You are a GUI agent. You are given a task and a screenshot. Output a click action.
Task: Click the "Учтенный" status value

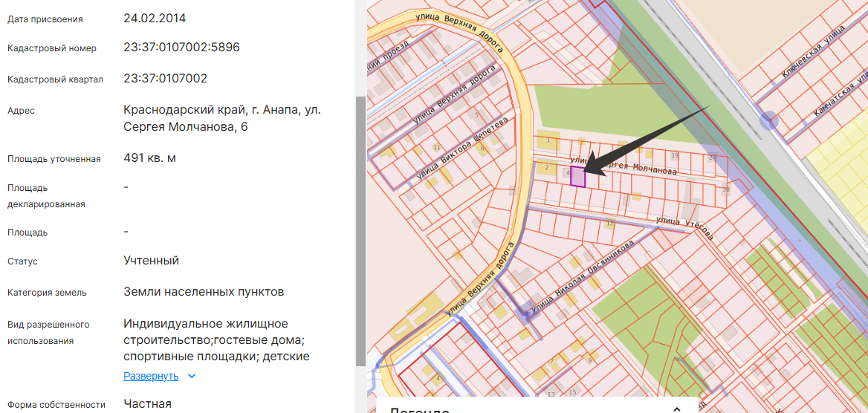click(x=151, y=261)
